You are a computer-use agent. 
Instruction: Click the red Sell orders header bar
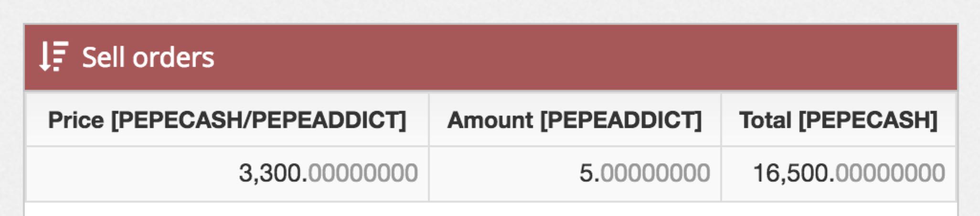[491, 57]
